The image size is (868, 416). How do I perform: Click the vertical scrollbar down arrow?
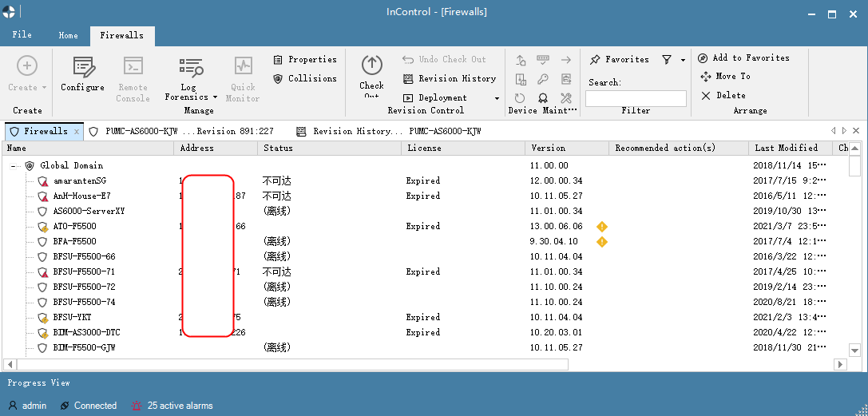[x=854, y=351]
